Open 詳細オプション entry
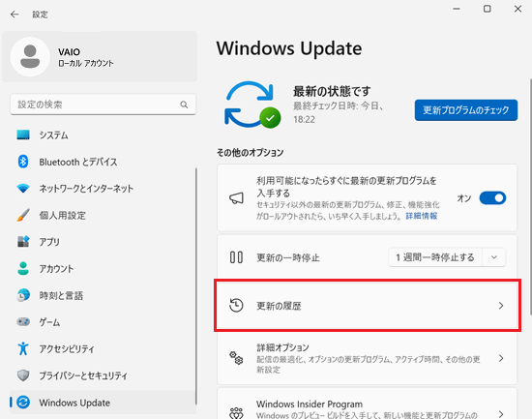Viewport: 532px width, 419px height. (368, 358)
